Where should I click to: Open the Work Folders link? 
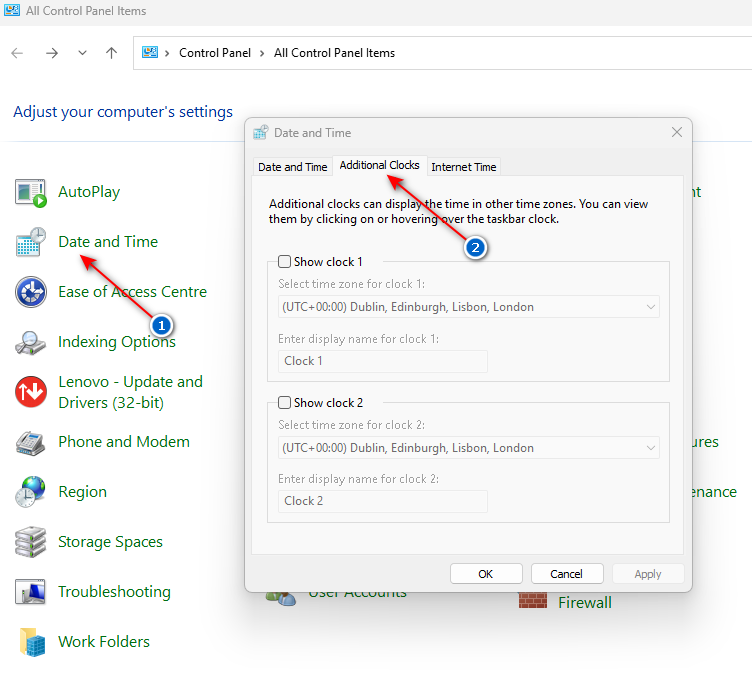(104, 641)
